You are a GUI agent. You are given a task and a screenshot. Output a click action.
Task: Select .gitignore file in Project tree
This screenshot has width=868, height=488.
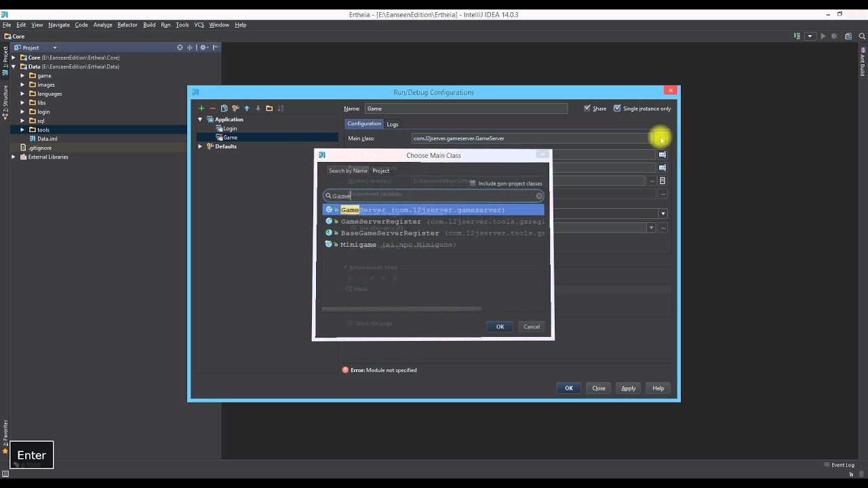[39, 148]
